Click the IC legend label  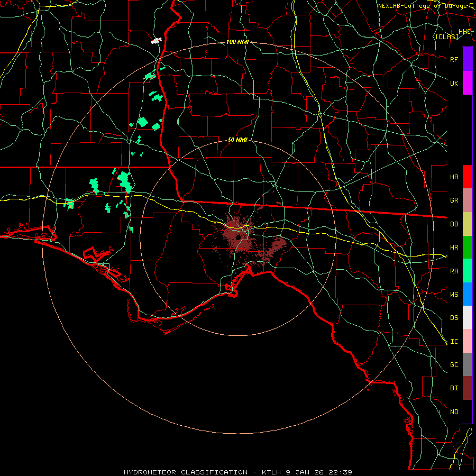[454, 341]
